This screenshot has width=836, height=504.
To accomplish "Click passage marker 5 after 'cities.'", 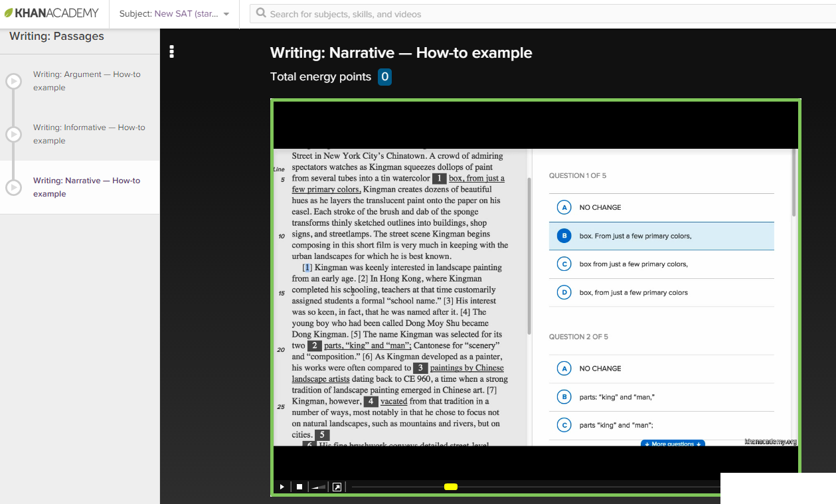I will pos(321,435).
